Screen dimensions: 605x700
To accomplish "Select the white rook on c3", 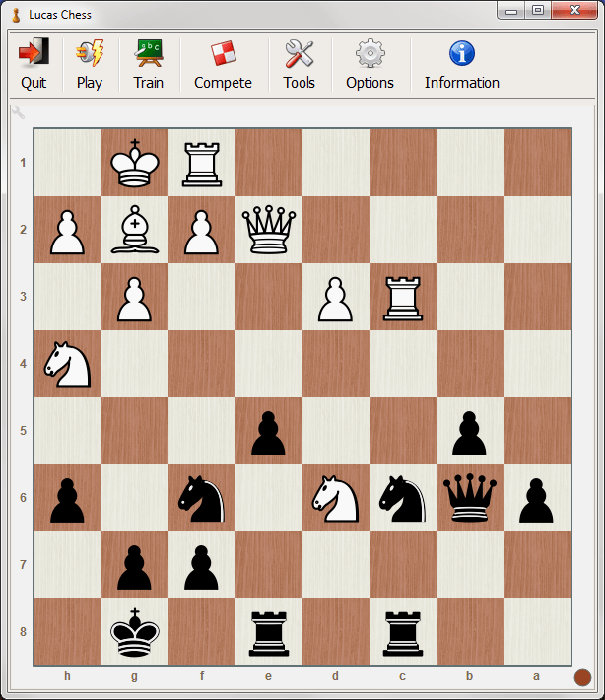I will tap(402, 297).
